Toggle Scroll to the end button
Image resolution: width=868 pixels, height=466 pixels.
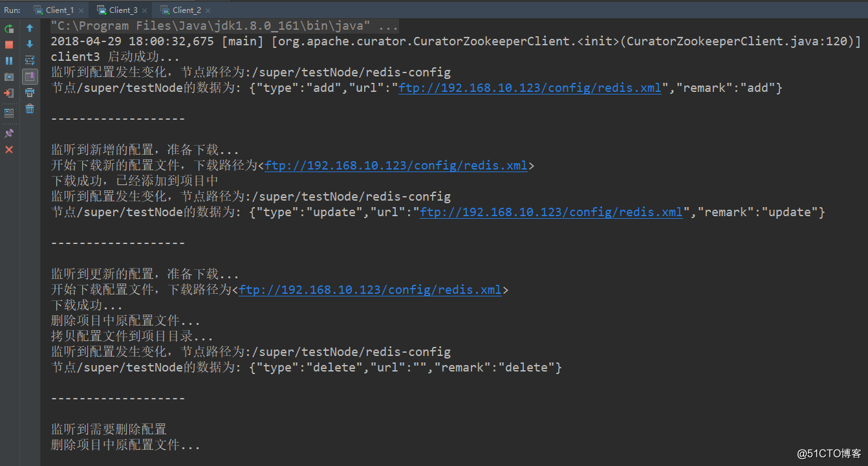(30, 77)
